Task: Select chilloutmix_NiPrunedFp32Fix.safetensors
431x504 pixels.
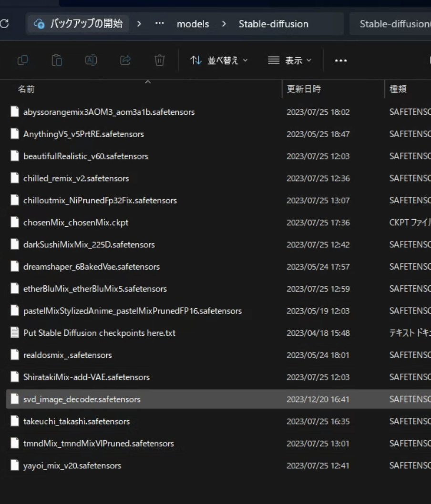Action: pos(100,201)
